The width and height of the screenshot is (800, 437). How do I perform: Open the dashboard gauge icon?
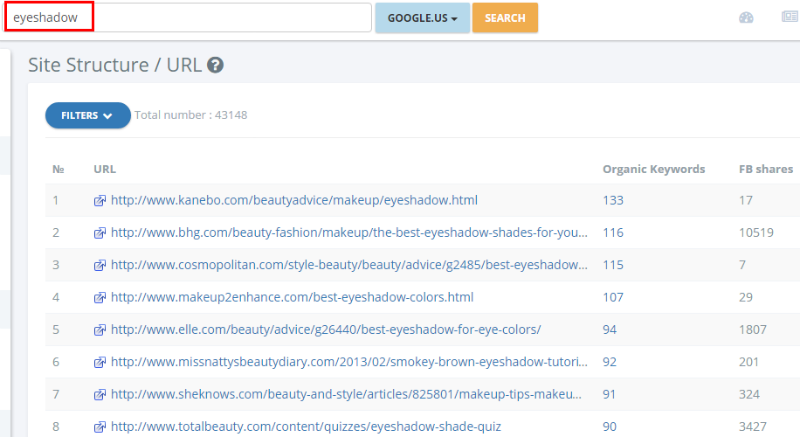(746, 18)
